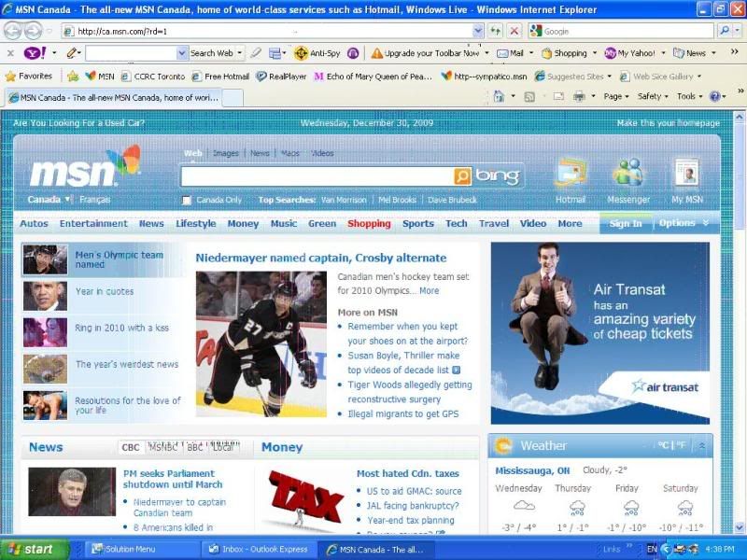This screenshot has height=560, width=747.
Task: Click inside the Bing search field
Action: tap(317, 176)
